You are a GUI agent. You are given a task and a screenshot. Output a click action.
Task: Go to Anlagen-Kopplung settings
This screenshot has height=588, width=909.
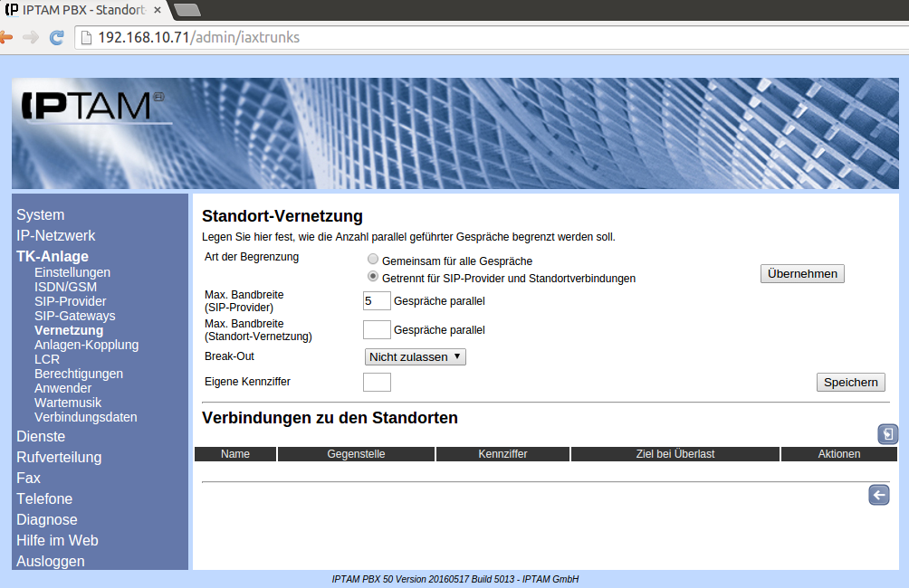pos(86,345)
